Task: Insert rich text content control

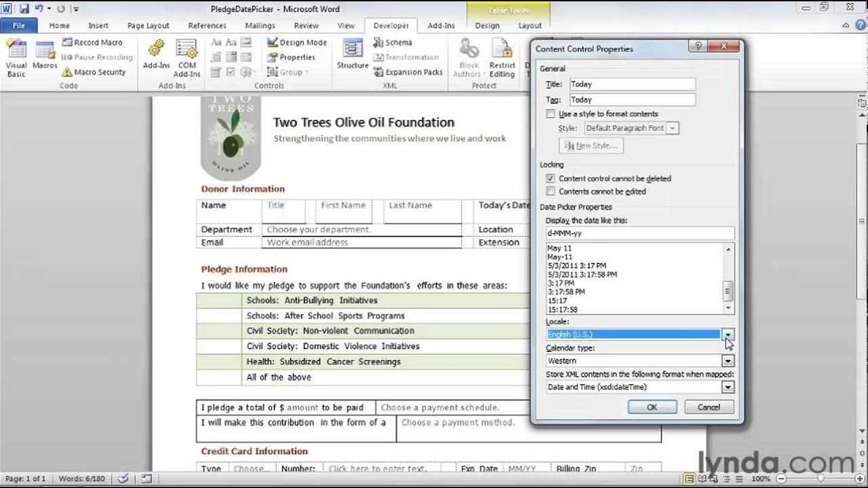Action: coord(216,42)
